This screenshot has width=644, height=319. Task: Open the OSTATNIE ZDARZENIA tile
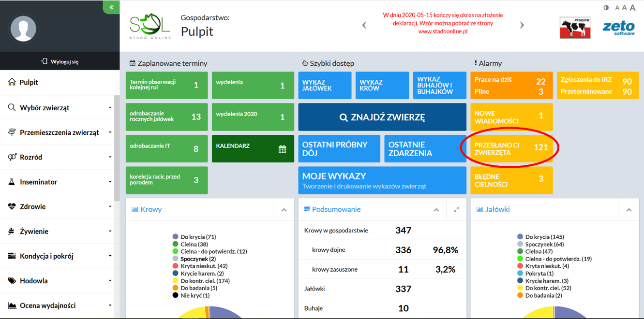point(425,149)
